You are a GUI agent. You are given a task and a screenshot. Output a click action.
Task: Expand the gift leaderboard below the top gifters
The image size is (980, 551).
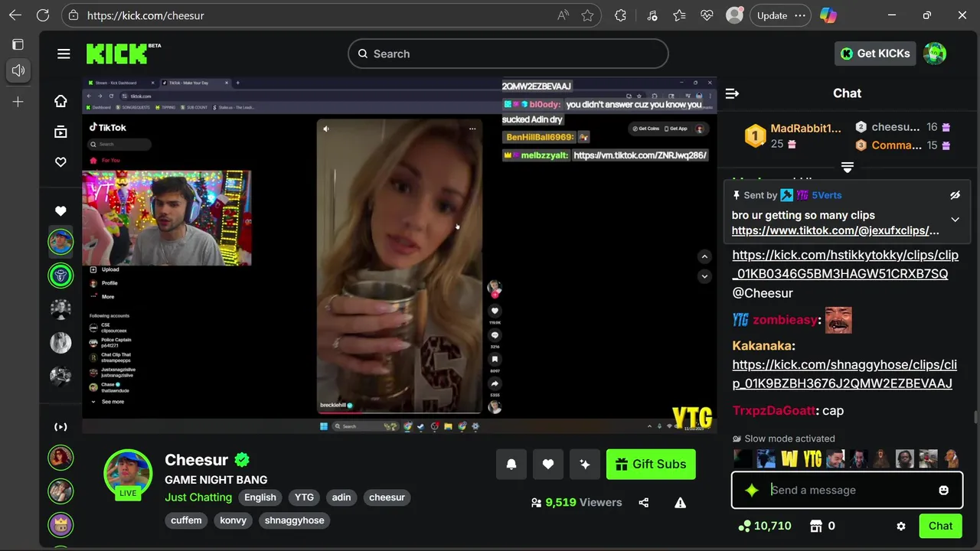pyautogui.click(x=848, y=167)
